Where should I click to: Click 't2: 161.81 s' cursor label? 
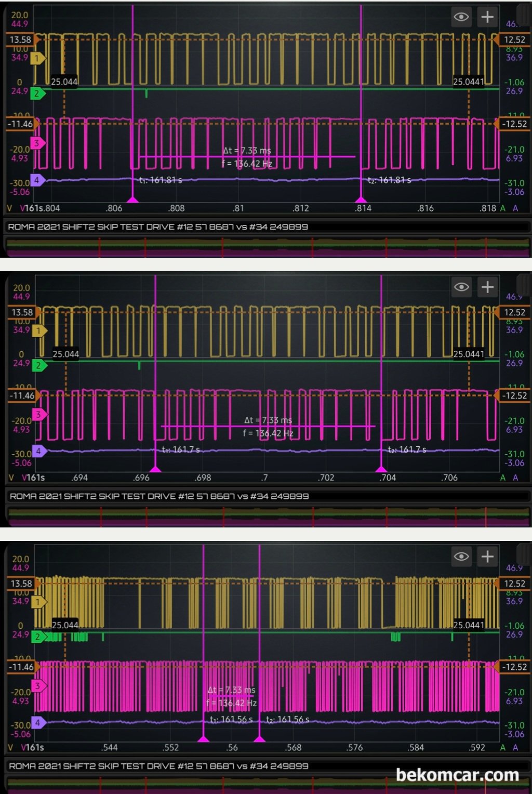click(x=389, y=180)
